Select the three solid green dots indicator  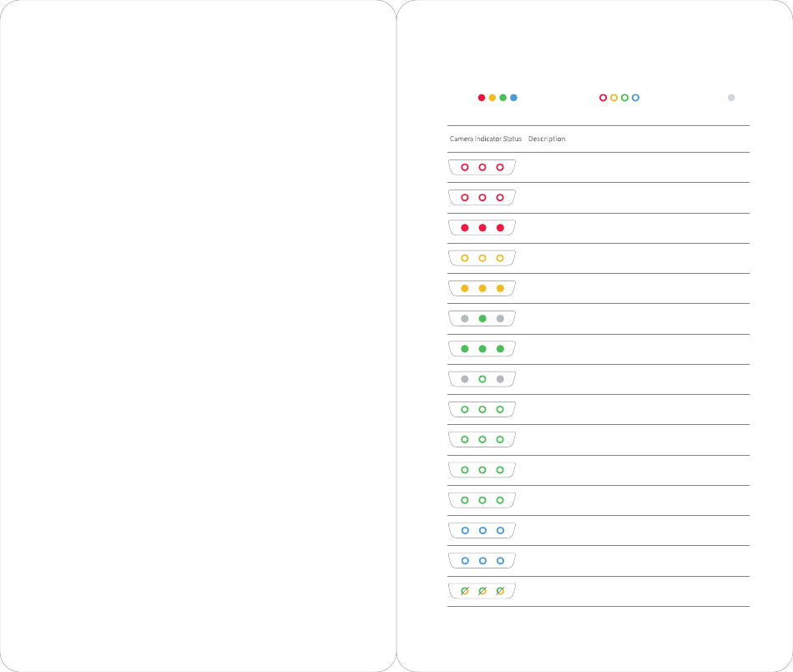[x=482, y=349]
